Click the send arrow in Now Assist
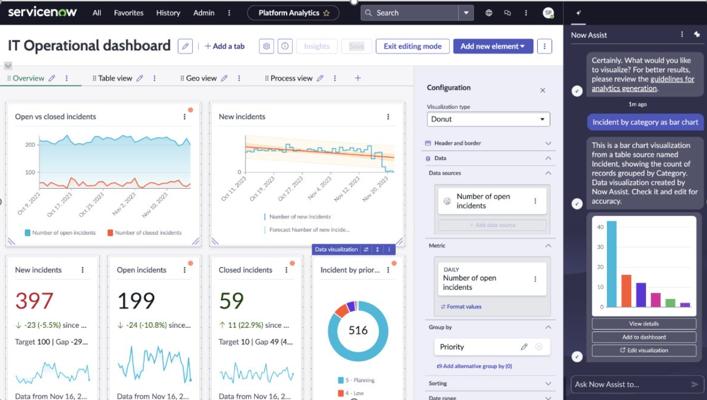Screen dimensions: 707x400 (694, 384)
